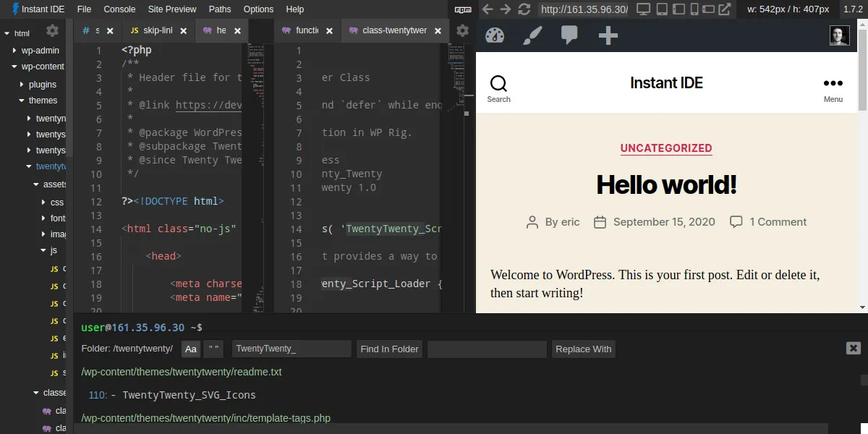Collapse the html root folder
This screenshot has height=434, width=868.
click(x=7, y=33)
